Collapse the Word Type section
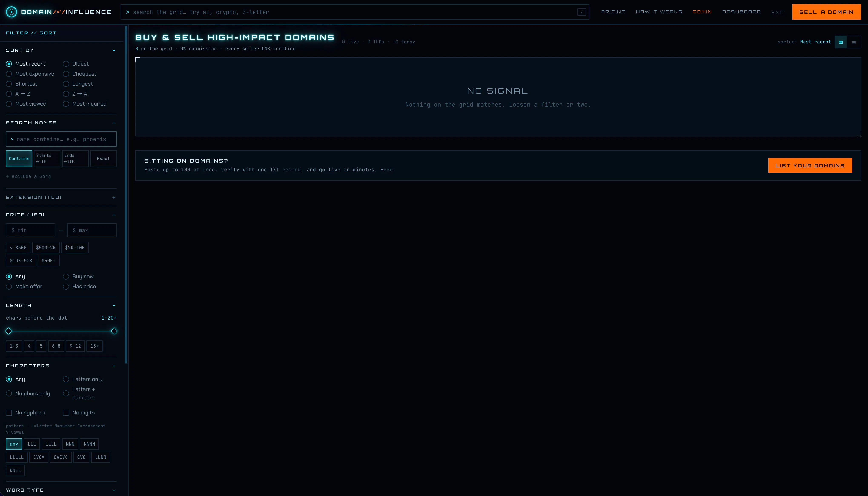Screen dimensions: 868x496 [114, 490]
